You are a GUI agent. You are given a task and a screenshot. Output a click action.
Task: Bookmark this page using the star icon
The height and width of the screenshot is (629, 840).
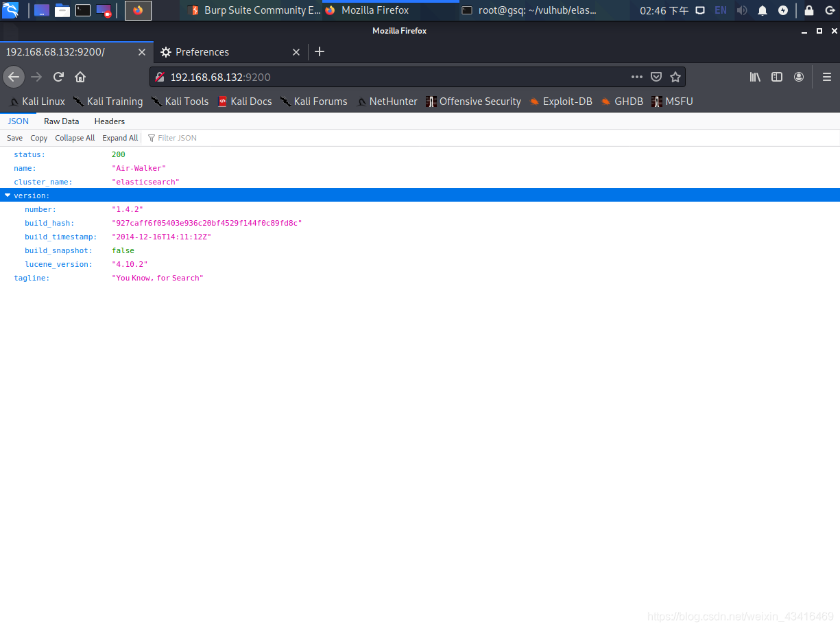coord(675,76)
